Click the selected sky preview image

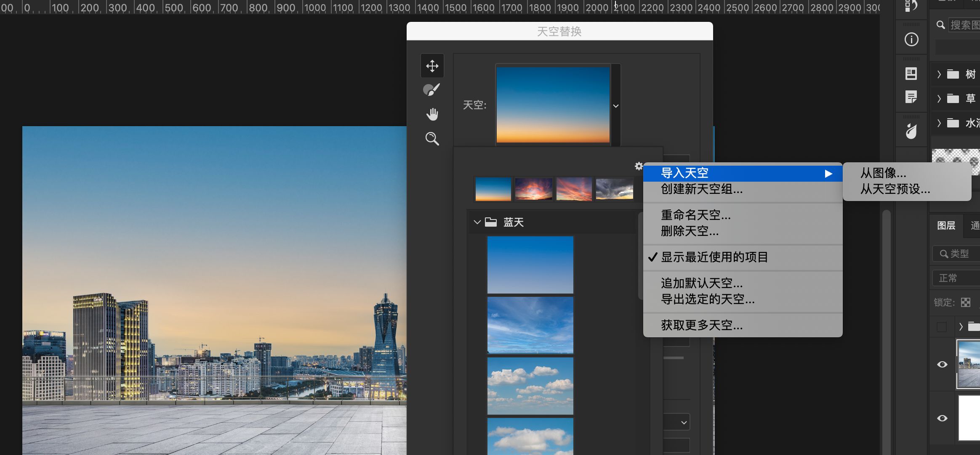click(553, 104)
